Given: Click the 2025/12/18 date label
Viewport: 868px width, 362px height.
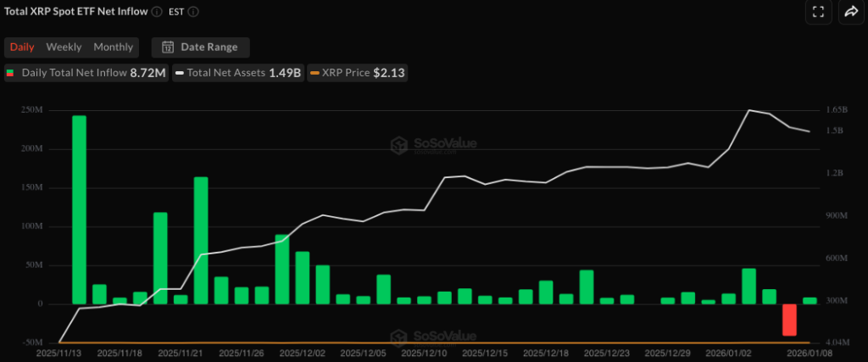Looking at the screenshot, I should 545,353.
